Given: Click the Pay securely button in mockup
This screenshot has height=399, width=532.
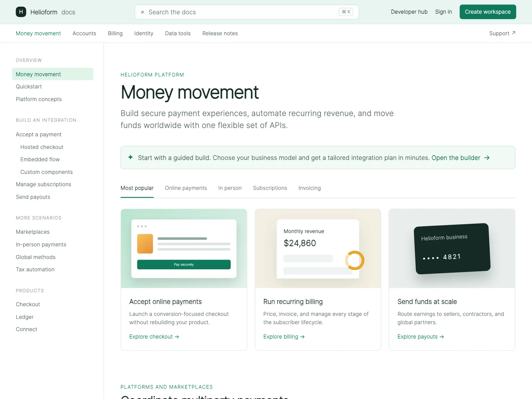Looking at the screenshot, I should pos(184,264).
